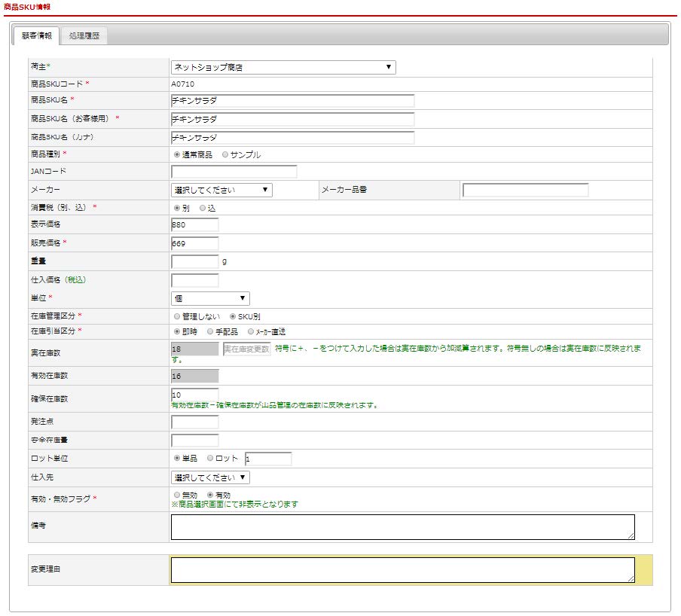
Task: Click the 実在庫変更数 input box
Action: (x=246, y=349)
